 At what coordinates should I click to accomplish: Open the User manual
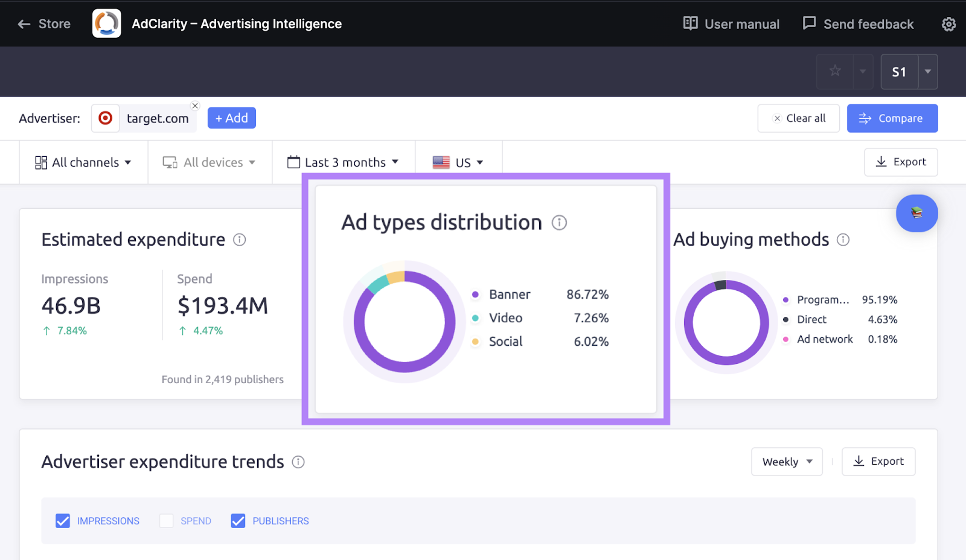pos(731,24)
